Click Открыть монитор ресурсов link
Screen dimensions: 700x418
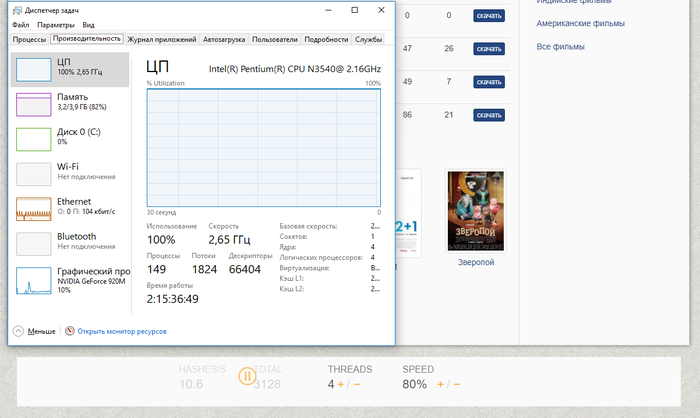pyautogui.click(x=121, y=331)
